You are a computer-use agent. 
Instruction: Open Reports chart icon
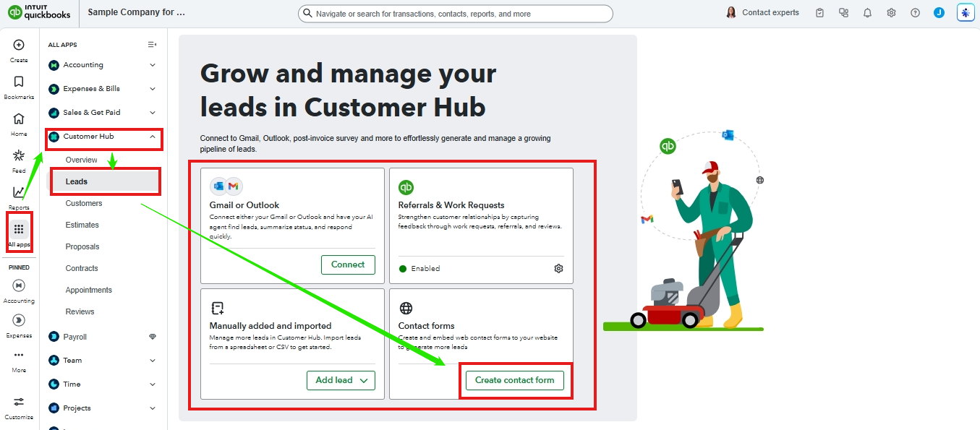point(19,192)
